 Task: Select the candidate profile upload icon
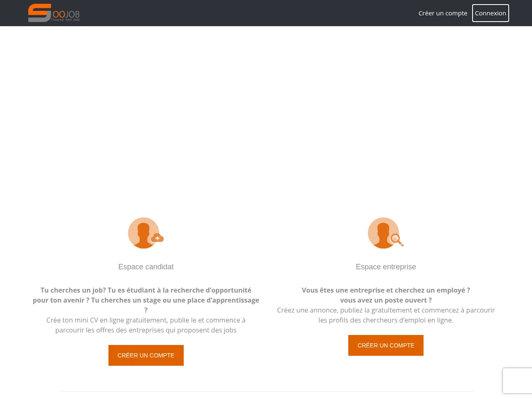146,233
